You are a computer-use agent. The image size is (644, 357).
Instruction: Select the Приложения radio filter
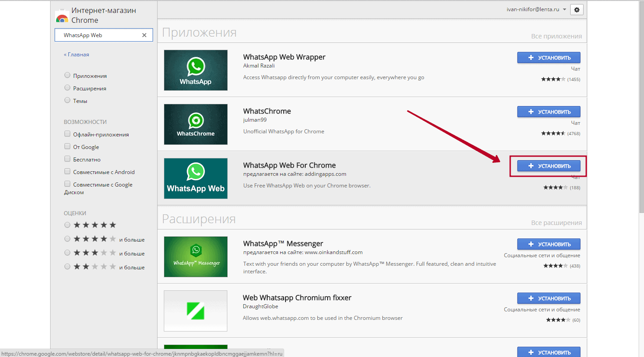click(67, 75)
